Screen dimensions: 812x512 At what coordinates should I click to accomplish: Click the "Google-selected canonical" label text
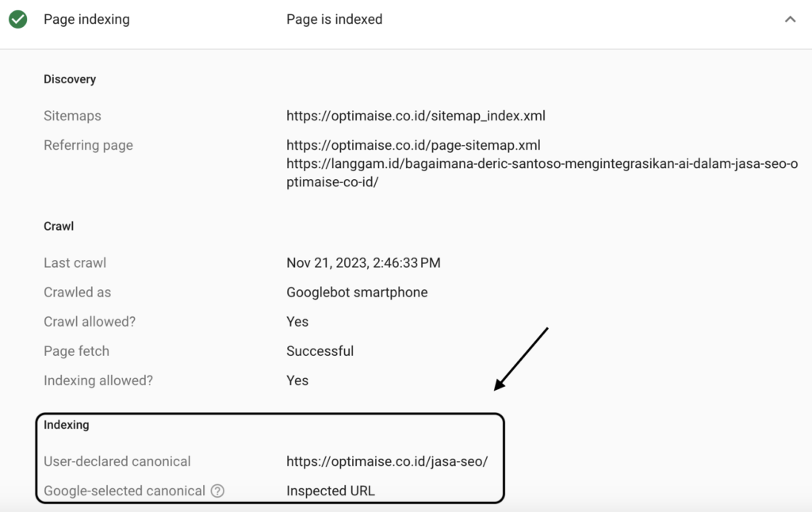click(124, 491)
